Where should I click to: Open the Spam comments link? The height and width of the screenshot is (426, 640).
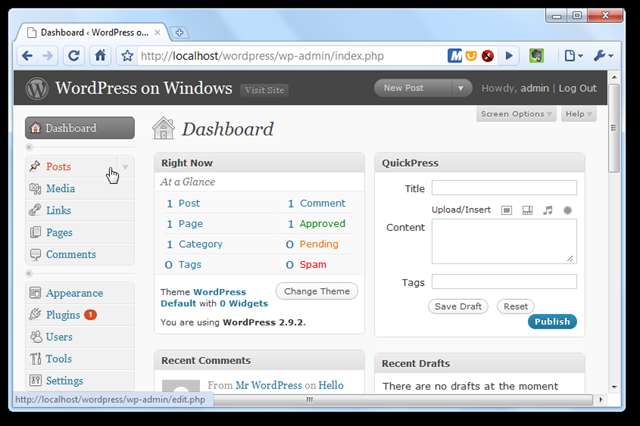[313, 264]
